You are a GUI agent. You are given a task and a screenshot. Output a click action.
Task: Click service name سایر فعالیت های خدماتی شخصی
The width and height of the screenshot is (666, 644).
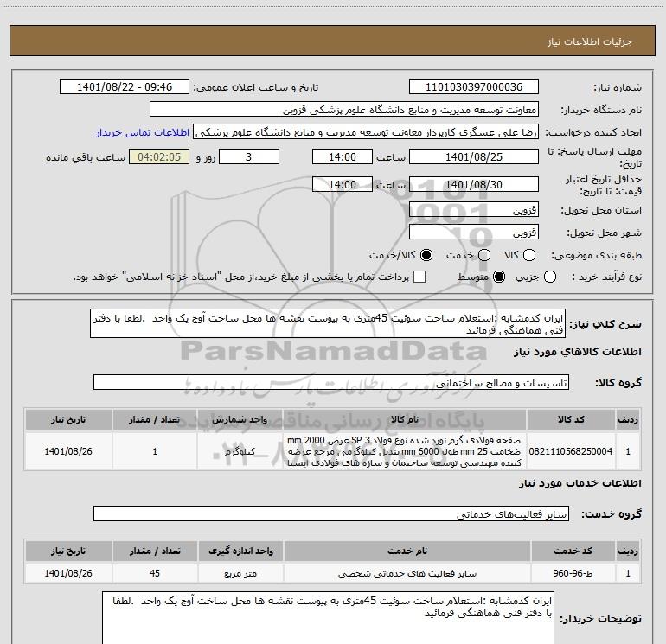(x=407, y=573)
